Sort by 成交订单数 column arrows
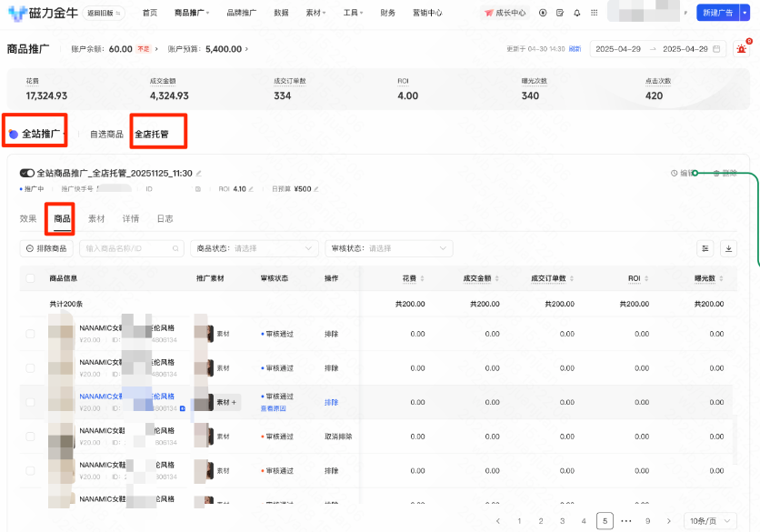 tap(572, 278)
